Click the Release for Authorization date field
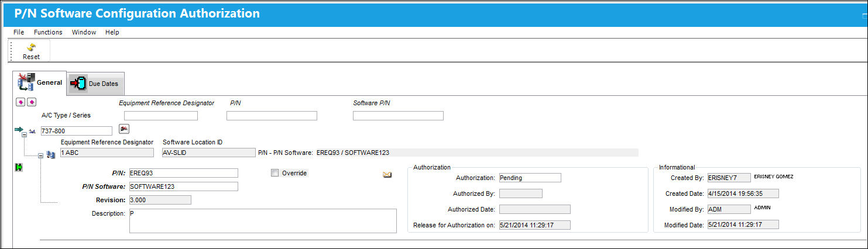This screenshot has height=249, width=868. tap(535, 225)
